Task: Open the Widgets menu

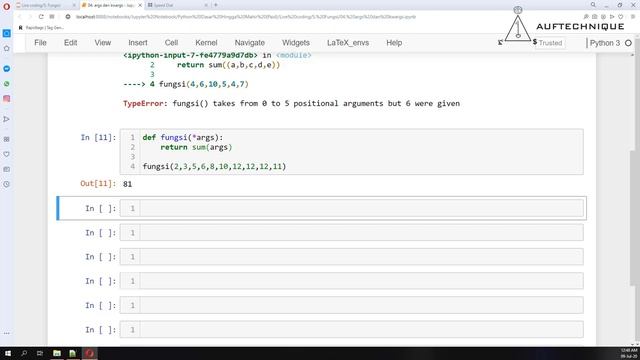Action: pyautogui.click(x=296, y=43)
